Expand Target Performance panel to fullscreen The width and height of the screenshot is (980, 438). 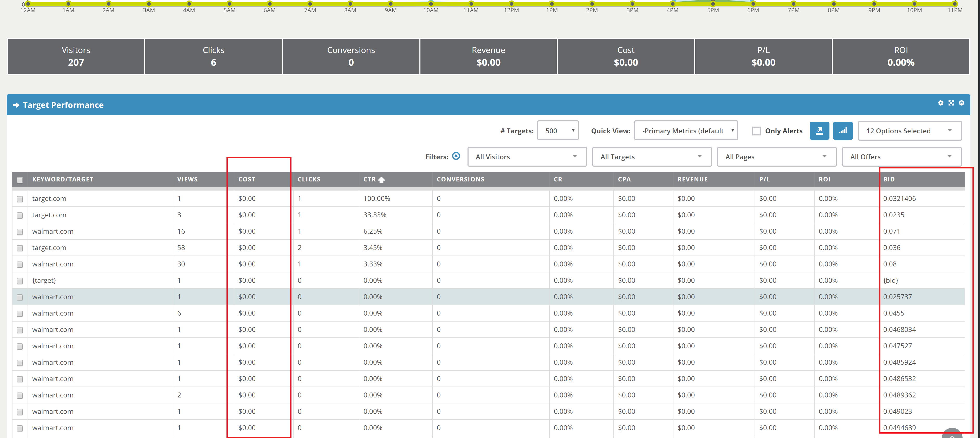point(951,103)
